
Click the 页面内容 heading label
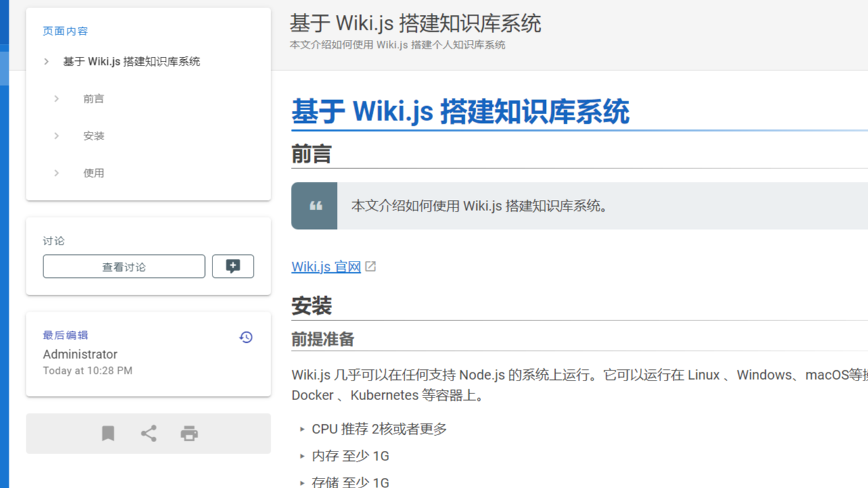(x=66, y=31)
